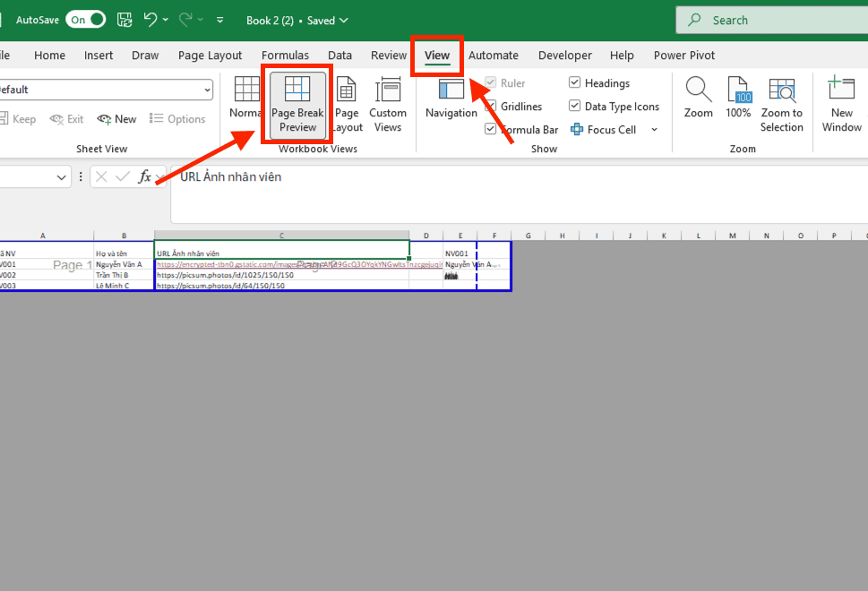This screenshot has width=868, height=591.
Task: Toggle the AutoSave switch
Action: coord(85,20)
